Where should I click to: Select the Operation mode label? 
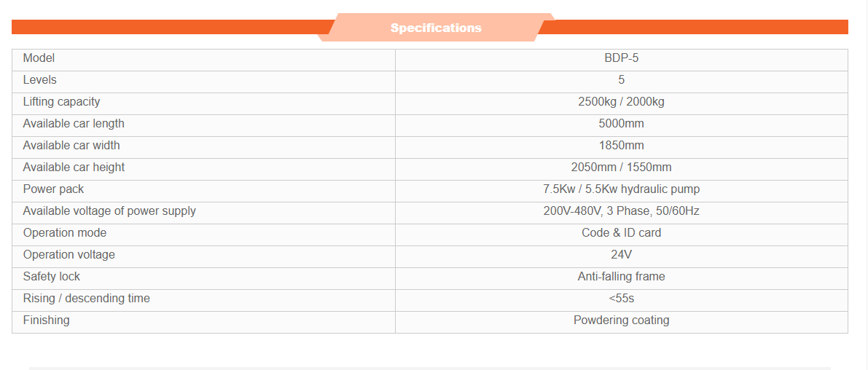click(64, 233)
